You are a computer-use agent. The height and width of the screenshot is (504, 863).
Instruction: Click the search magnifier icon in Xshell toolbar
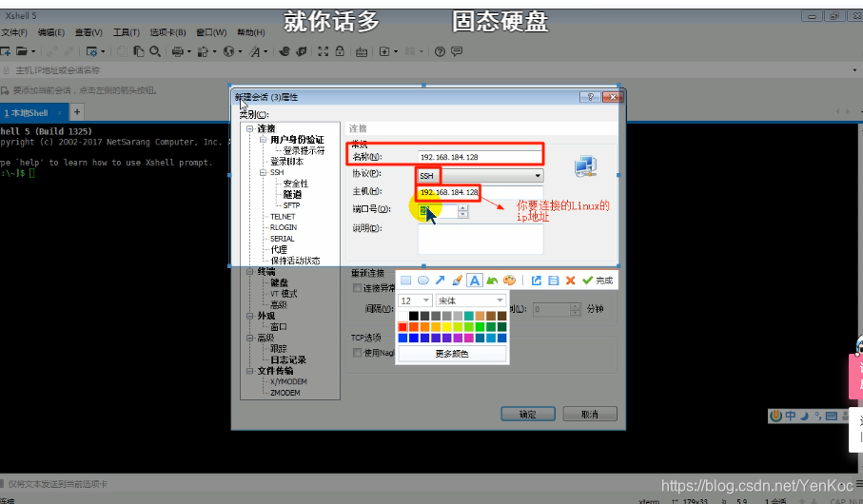155,51
